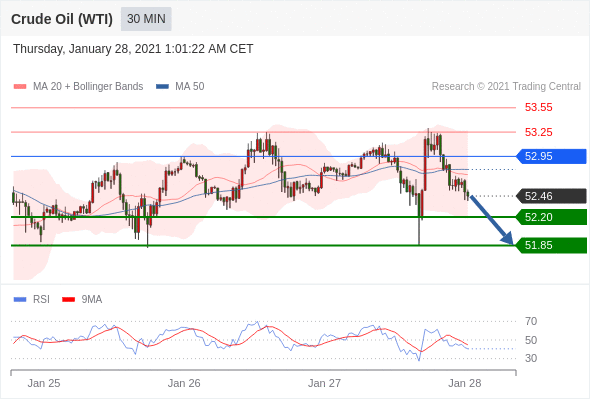Click the blue downward arrow head
The image size is (590, 400).
pos(508,238)
